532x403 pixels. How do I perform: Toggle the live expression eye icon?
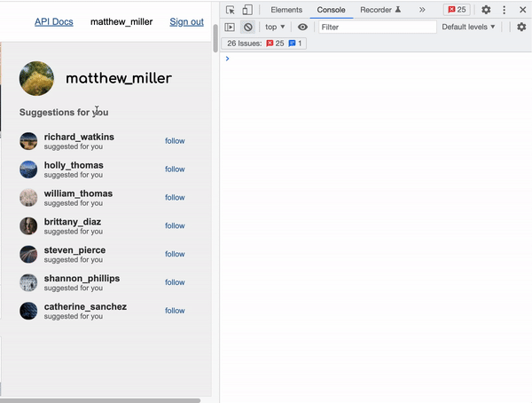(302, 27)
